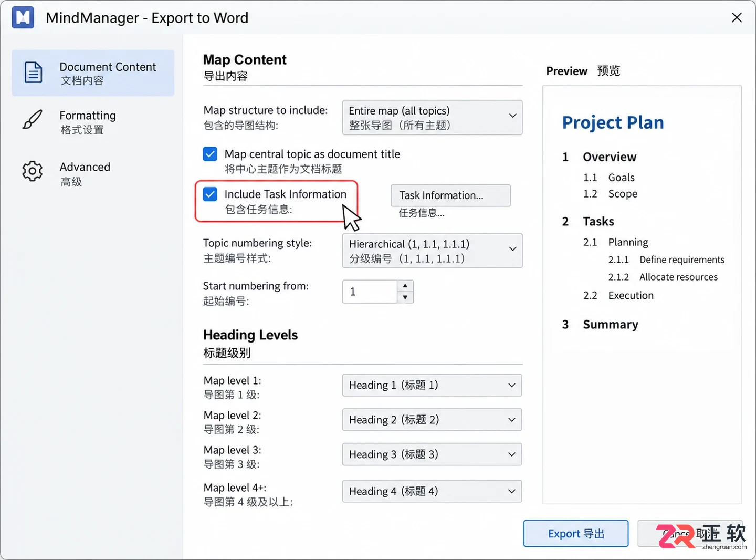Screen dimensions: 756x560
Task: Change Map level 3 heading style dropdown
Action: click(x=432, y=454)
